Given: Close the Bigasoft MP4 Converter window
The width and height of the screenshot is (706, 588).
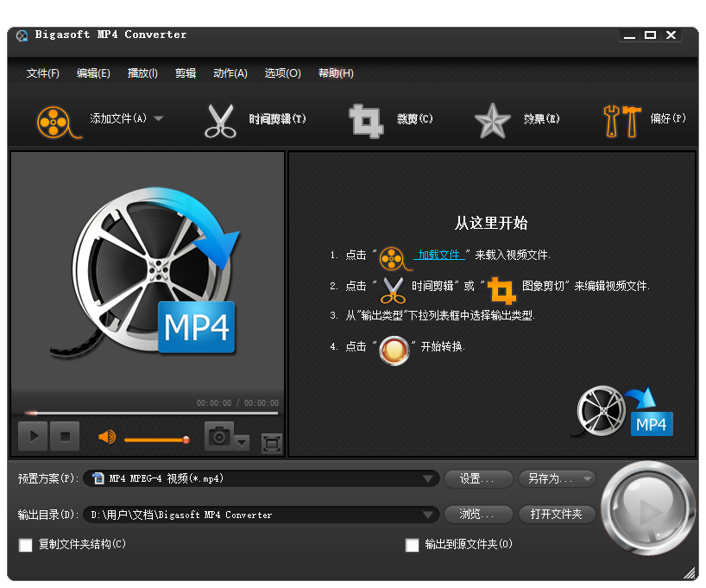Looking at the screenshot, I should click(x=671, y=35).
